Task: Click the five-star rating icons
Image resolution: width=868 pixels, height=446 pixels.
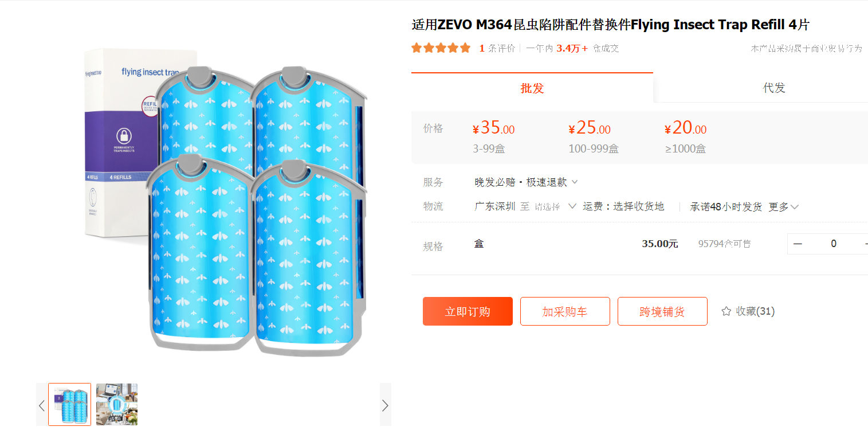Action: [x=441, y=48]
